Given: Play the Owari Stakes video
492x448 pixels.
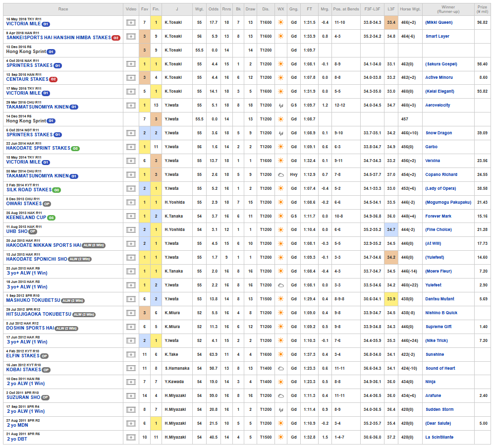Looking at the screenshot, I should [x=131, y=203].
